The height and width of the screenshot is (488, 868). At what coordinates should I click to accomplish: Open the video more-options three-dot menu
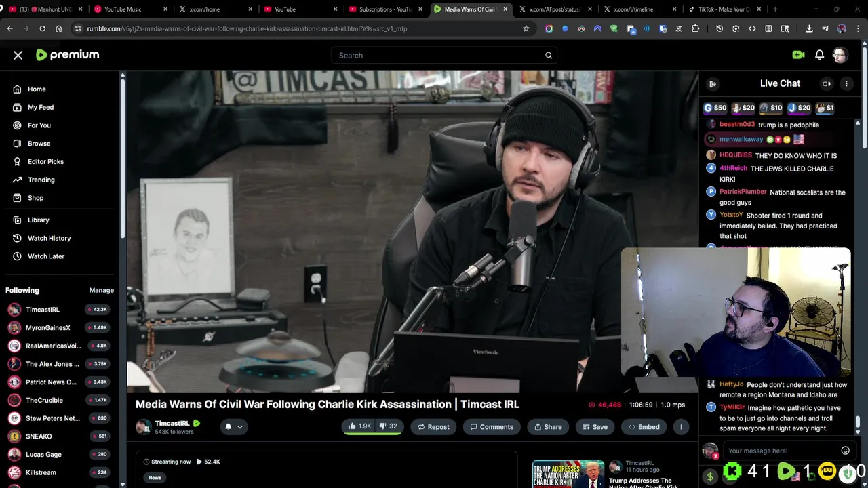[x=681, y=427]
